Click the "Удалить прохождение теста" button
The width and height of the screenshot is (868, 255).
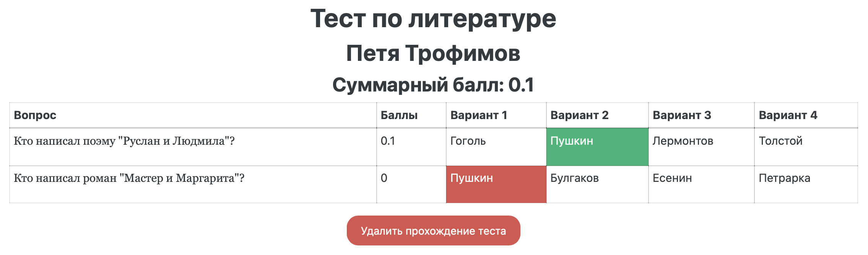(433, 230)
